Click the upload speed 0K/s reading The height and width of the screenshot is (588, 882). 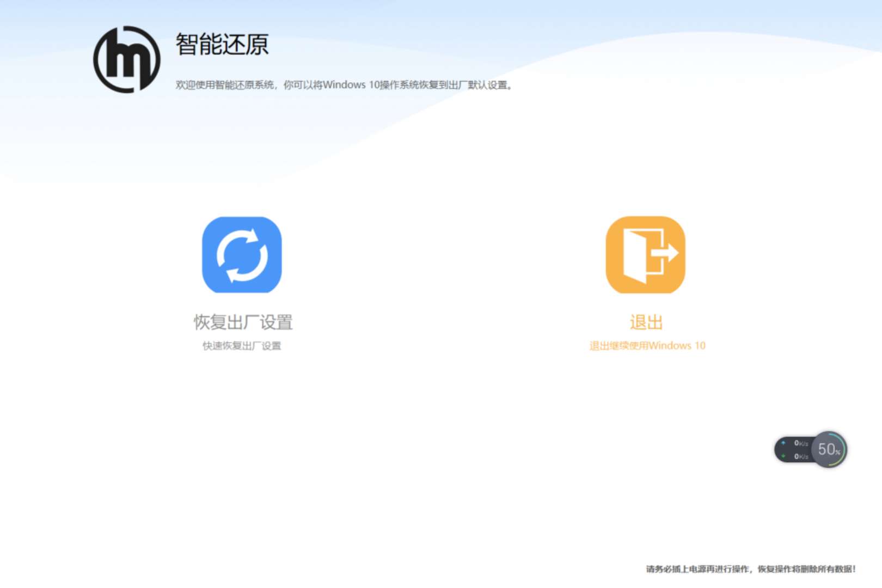800,443
